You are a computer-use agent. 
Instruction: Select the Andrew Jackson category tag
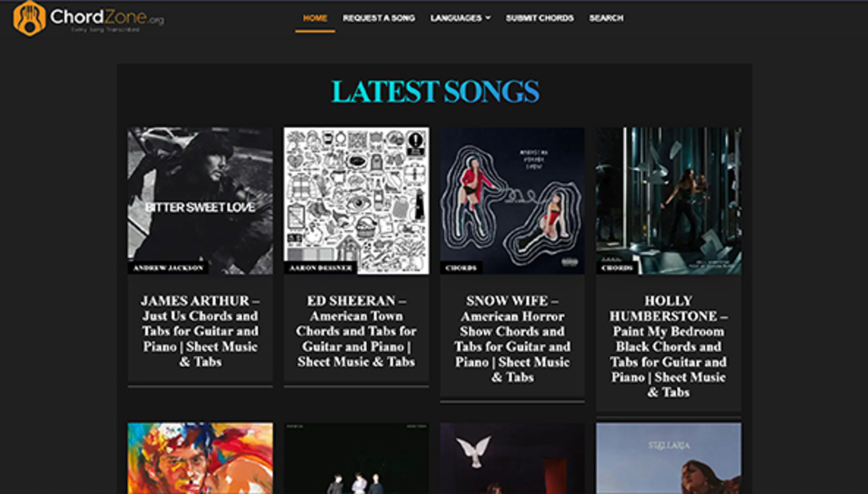coord(168,268)
